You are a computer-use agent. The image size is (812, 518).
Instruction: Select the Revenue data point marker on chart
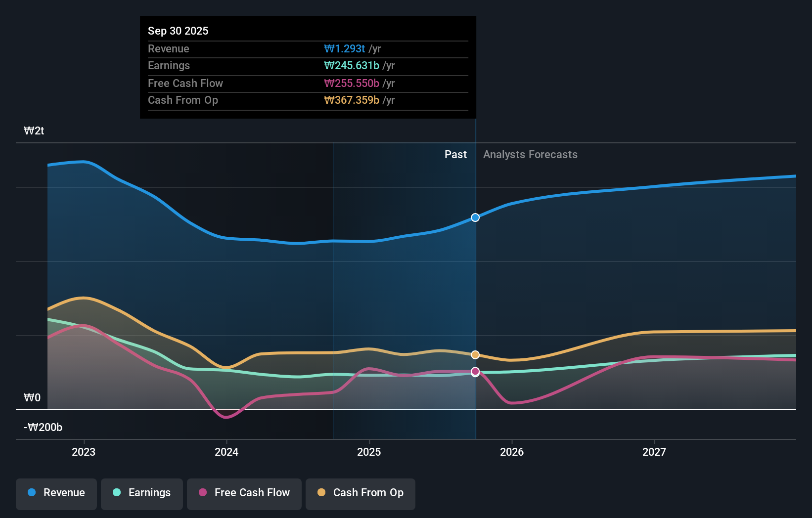click(475, 217)
